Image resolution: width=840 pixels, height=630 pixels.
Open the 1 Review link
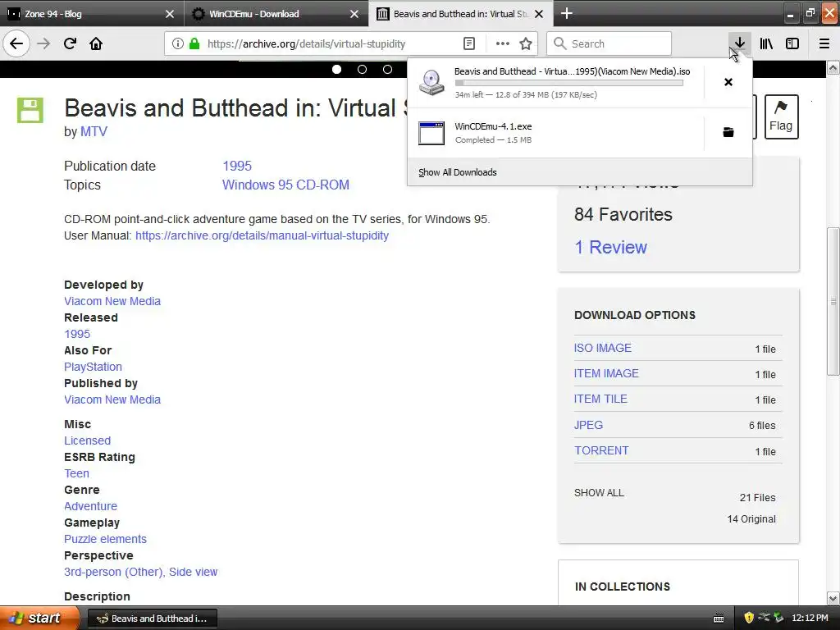(610, 247)
